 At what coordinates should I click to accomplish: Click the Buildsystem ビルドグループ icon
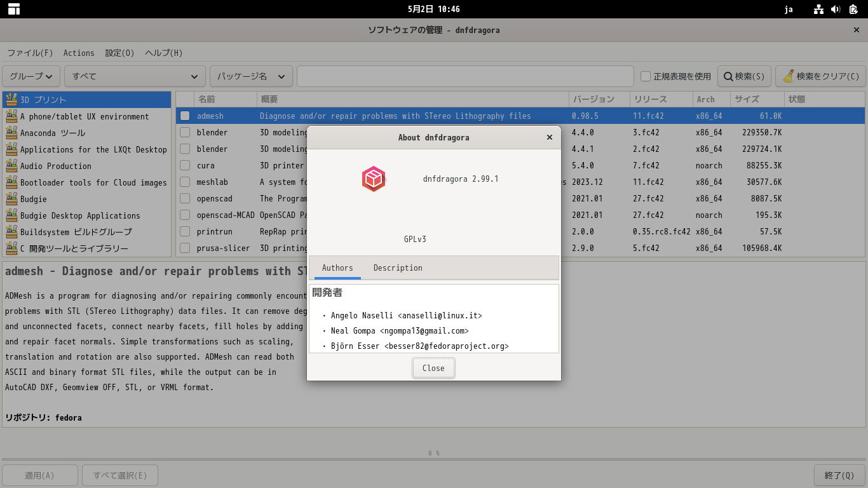pyautogui.click(x=11, y=231)
